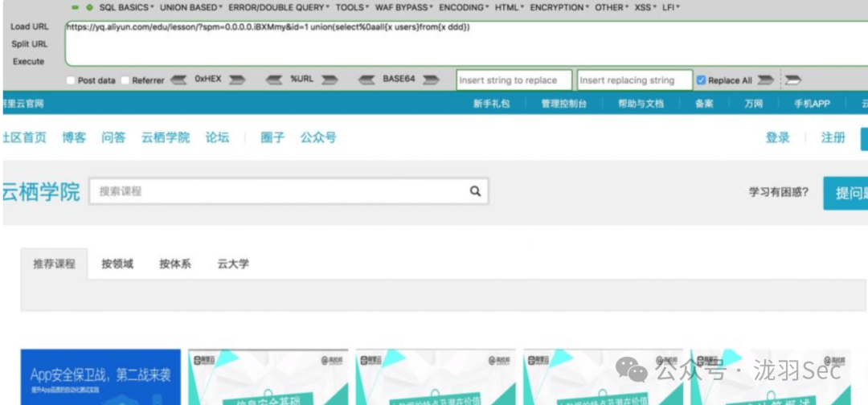Enable the Post data checkbox
The width and height of the screenshot is (868, 405).
click(70, 80)
